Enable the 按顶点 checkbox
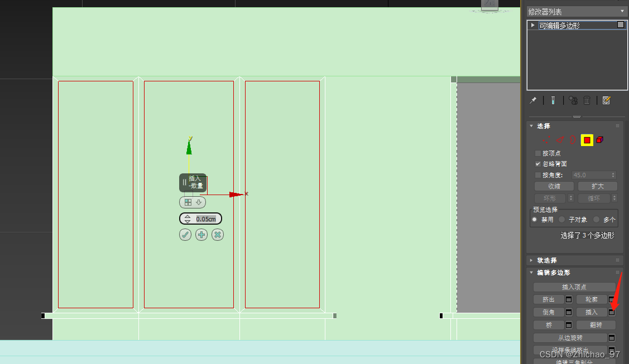The image size is (629, 364). (x=538, y=153)
